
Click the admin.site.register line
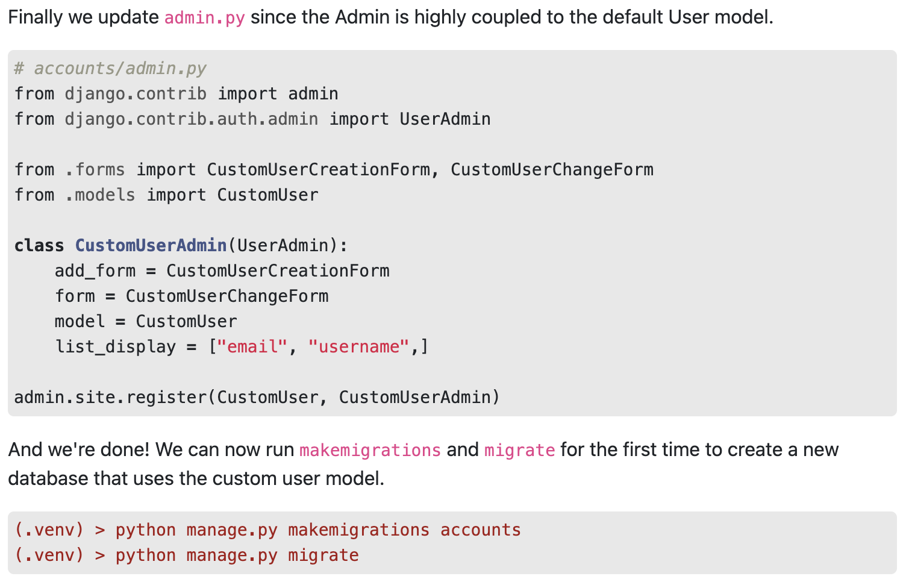257,398
